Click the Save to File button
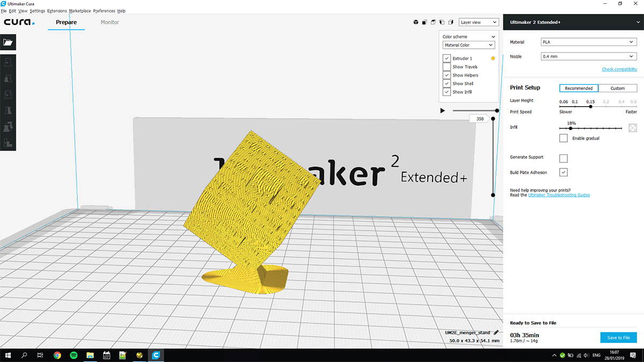Image resolution: width=644 pixels, height=362 pixels. point(619,337)
